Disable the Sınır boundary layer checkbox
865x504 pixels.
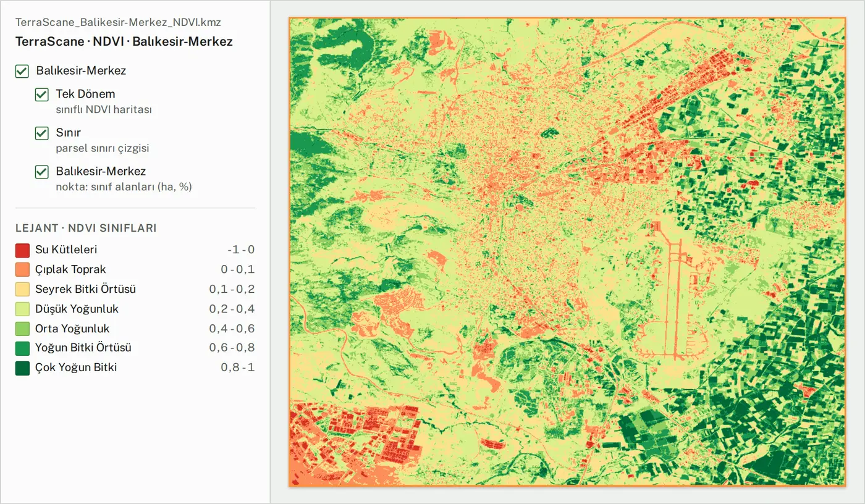[x=42, y=133]
